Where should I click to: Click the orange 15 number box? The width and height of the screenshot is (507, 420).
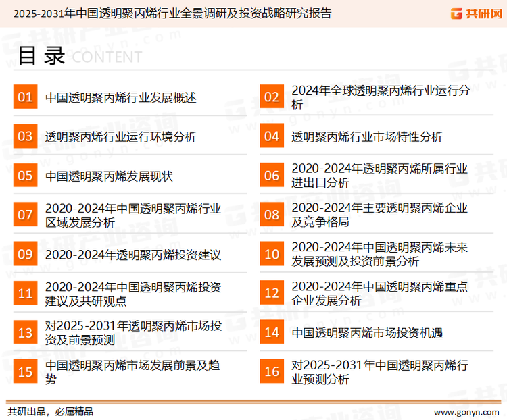(25, 371)
